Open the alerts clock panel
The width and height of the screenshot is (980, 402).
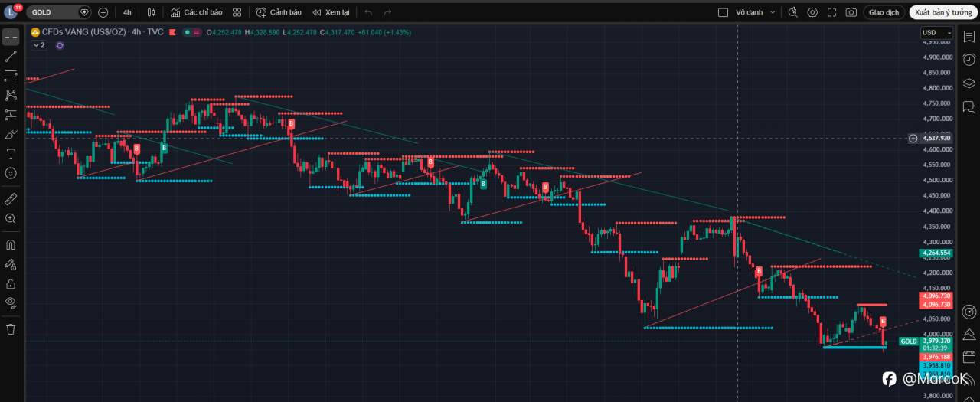(969, 60)
